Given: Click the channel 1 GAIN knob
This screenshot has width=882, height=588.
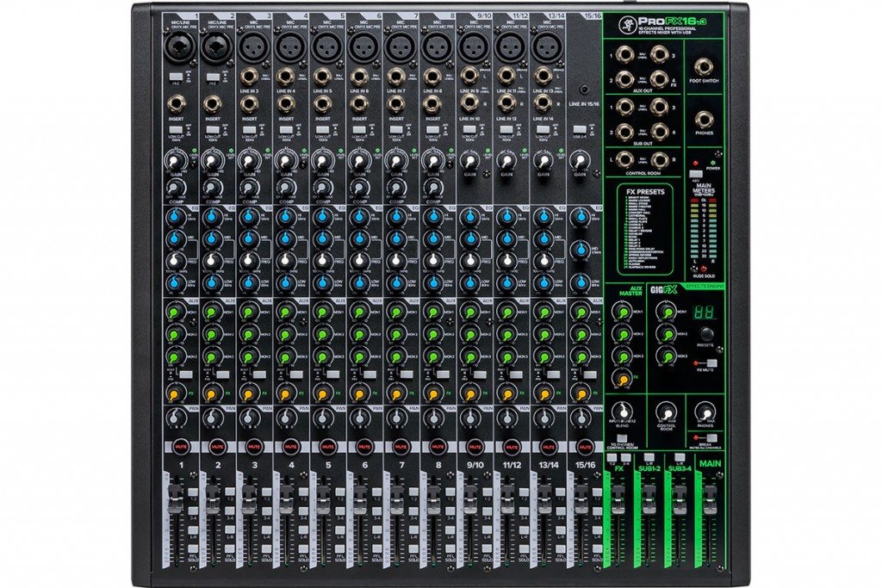Looking at the screenshot, I should 175,162.
